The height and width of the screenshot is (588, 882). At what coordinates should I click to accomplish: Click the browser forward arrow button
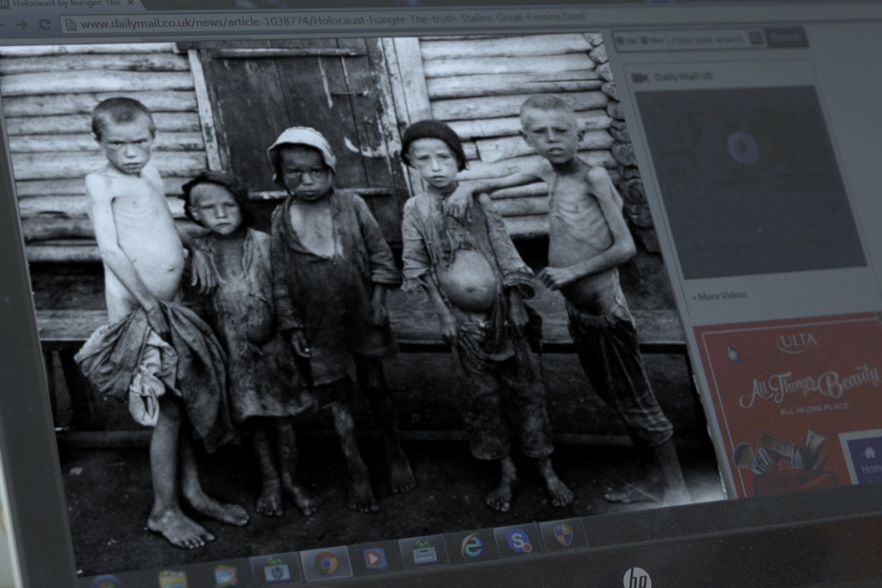[23, 24]
